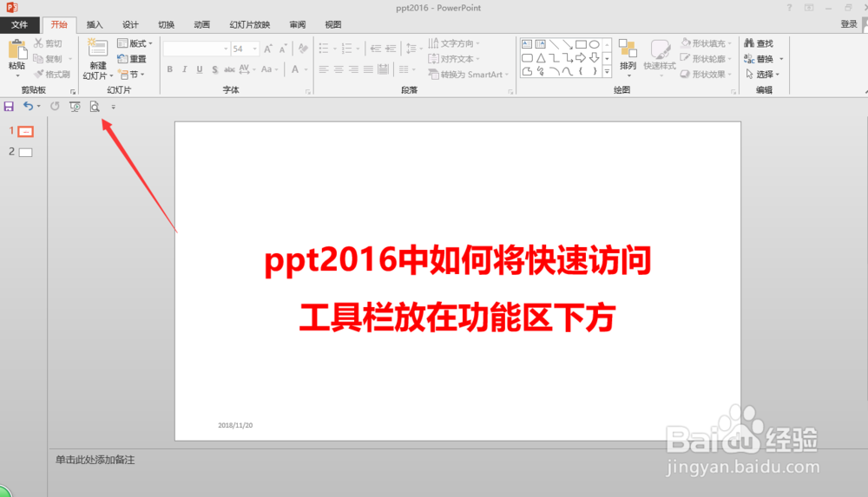Viewport: 868px width, 497px height.
Task: Click the Increase Font Size icon
Action: tap(268, 49)
